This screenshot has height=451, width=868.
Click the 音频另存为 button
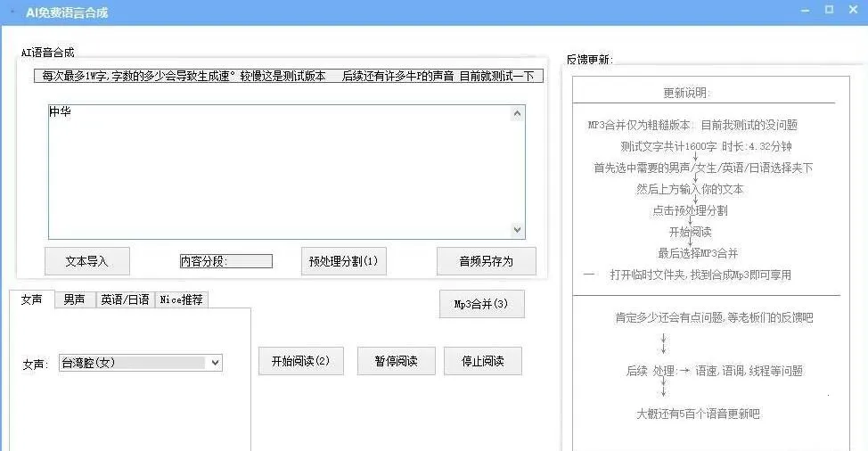tap(486, 261)
